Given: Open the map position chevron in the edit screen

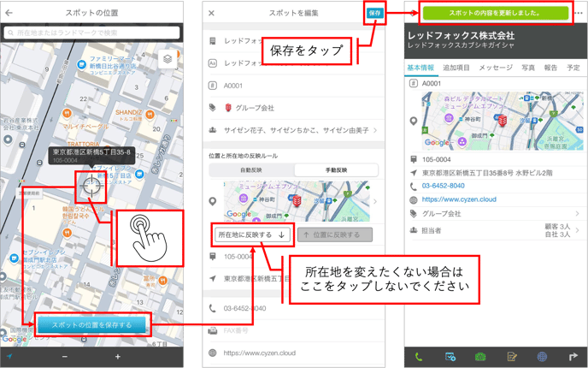Looking at the screenshot, I should 375,202.
